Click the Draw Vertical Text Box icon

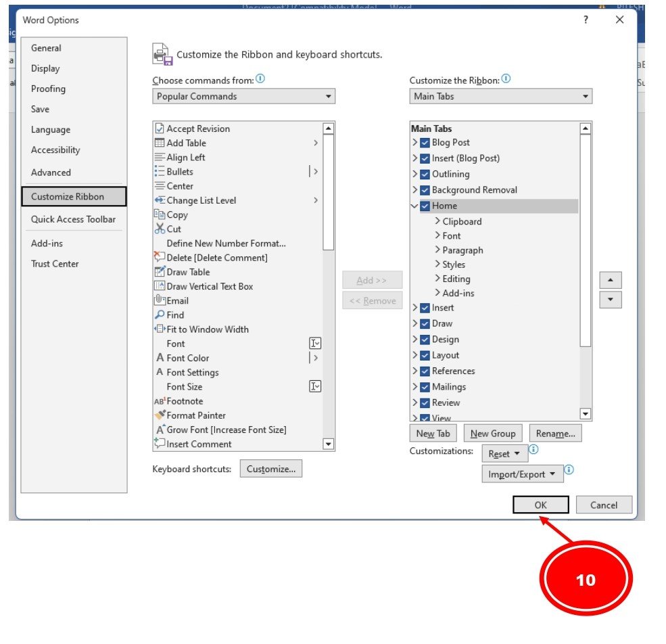(x=160, y=286)
